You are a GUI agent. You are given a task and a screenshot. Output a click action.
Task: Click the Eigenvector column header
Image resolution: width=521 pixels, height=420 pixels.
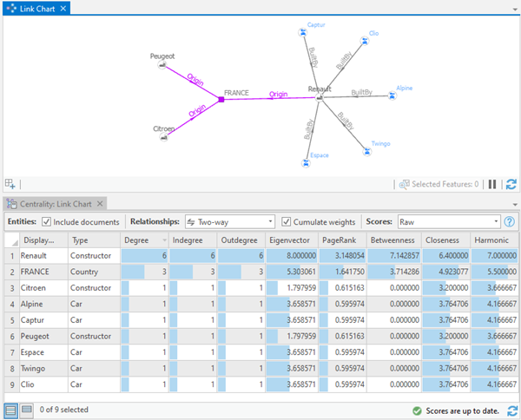coord(292,240)
